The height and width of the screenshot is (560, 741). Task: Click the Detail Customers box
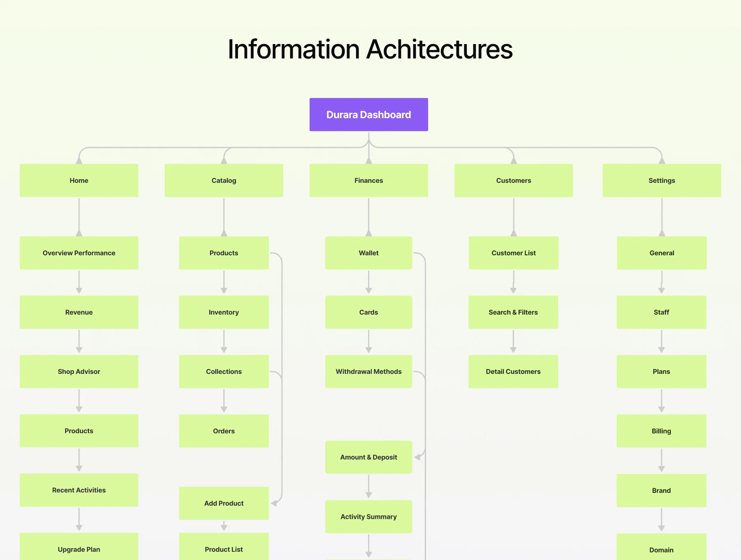tap(513, 371)
